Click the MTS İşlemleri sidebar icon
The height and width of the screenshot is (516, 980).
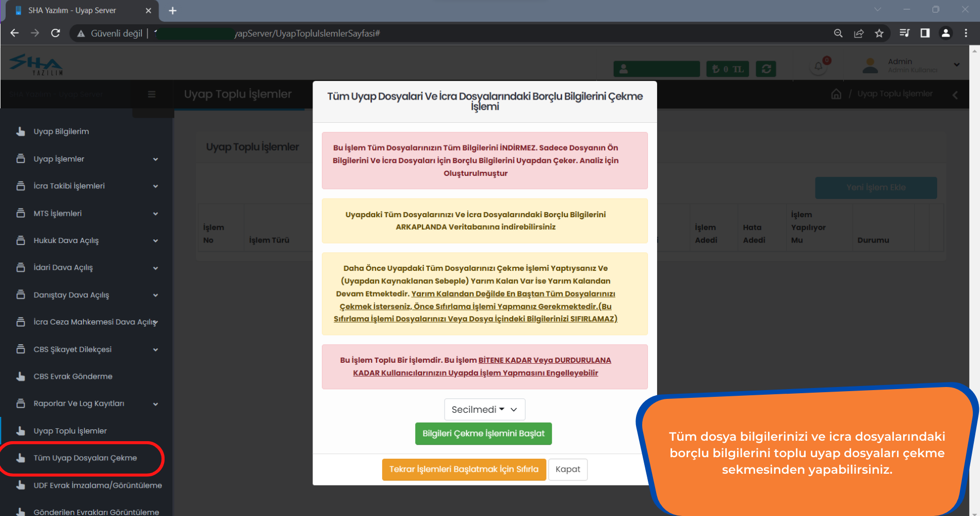click(21, 213)
